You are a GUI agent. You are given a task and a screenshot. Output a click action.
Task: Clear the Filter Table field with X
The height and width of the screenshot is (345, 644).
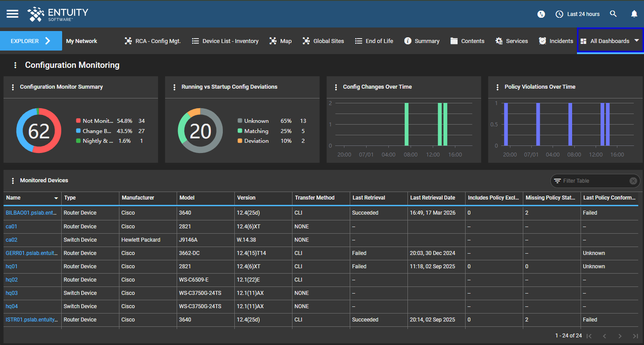[x=633, y=181]
